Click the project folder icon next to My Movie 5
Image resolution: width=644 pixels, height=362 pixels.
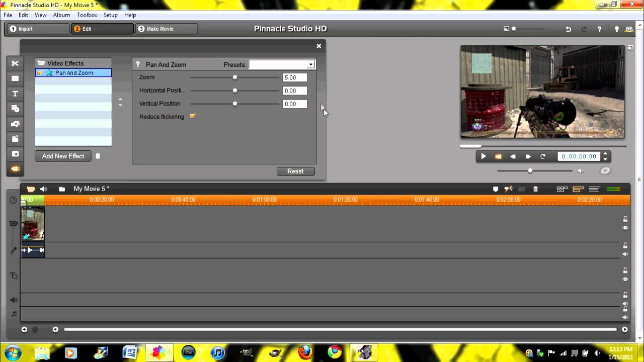coord(62,189)
